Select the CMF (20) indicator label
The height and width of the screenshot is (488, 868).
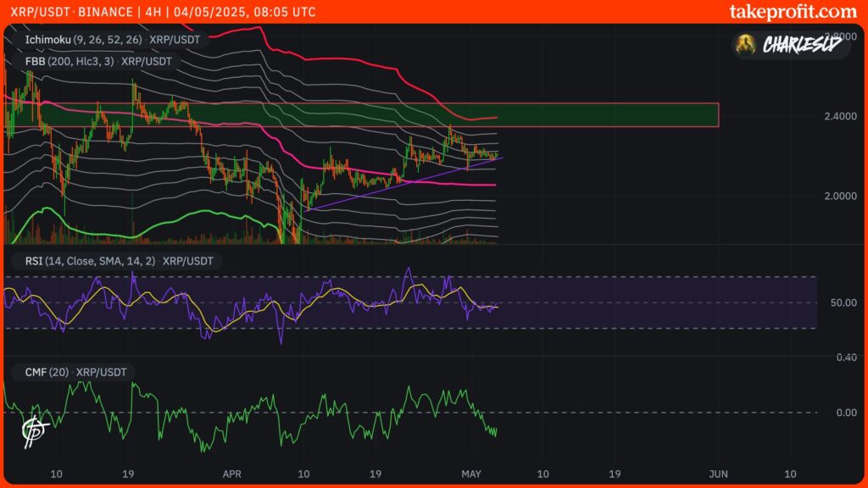click(x=47, y=371)
